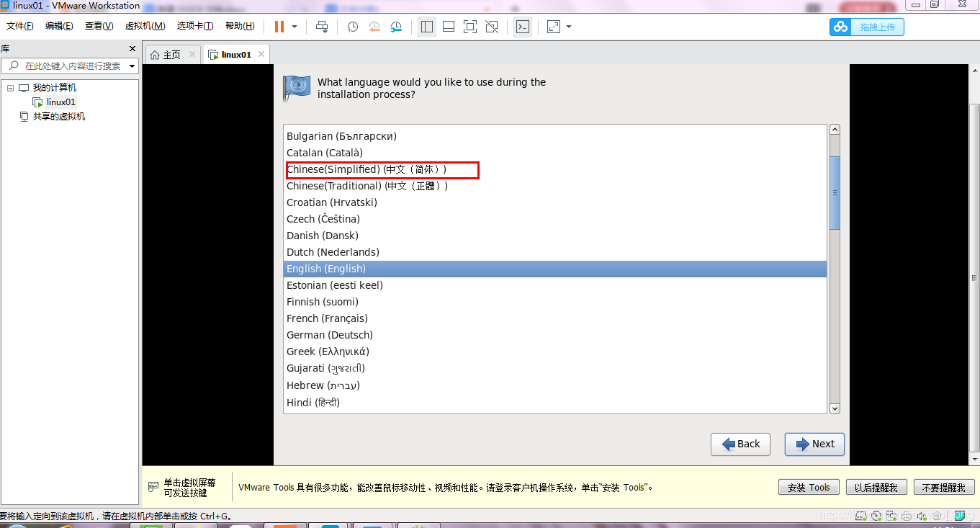Open the 虚拟机 menu
Image resolution: width=980 pixels, height=528 pixels.
point(145,26)
